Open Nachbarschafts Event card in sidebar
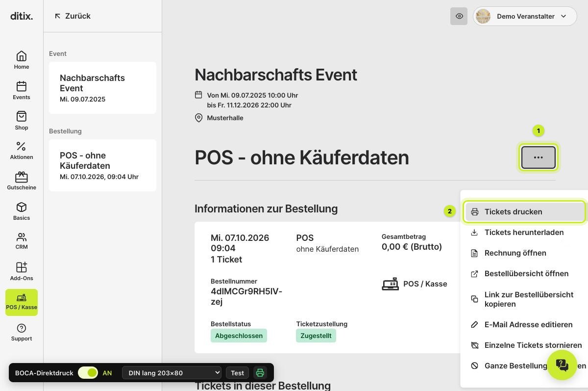 pos(102,88)
